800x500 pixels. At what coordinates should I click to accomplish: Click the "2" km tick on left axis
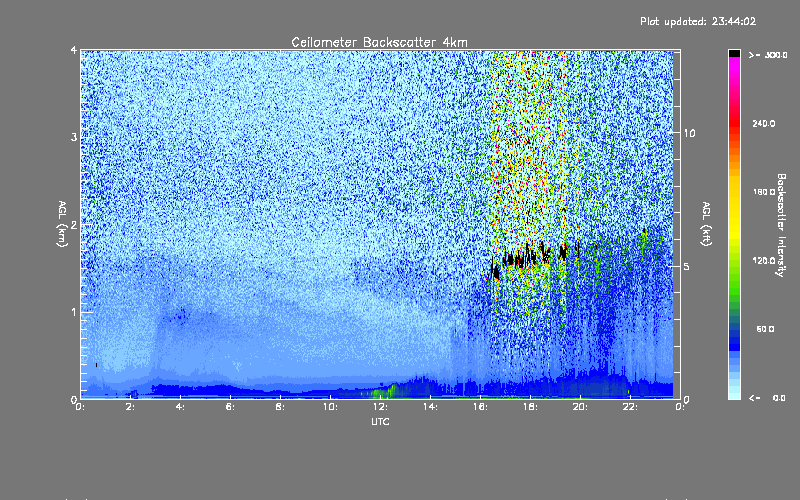(x=74, y=225)
